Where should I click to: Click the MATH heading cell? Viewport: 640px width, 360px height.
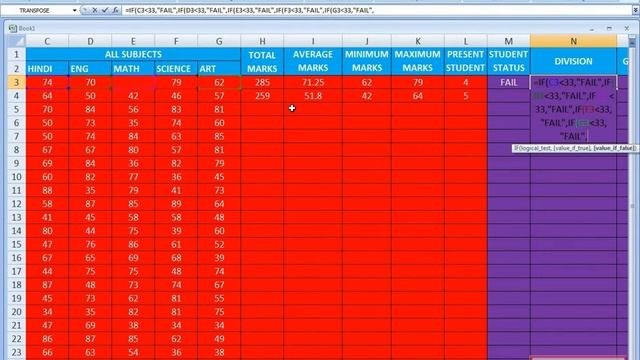[x=133, y=69]
